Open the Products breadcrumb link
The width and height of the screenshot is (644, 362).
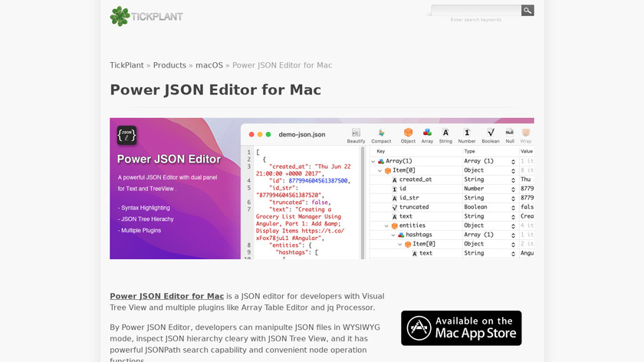tap(169, 65)
